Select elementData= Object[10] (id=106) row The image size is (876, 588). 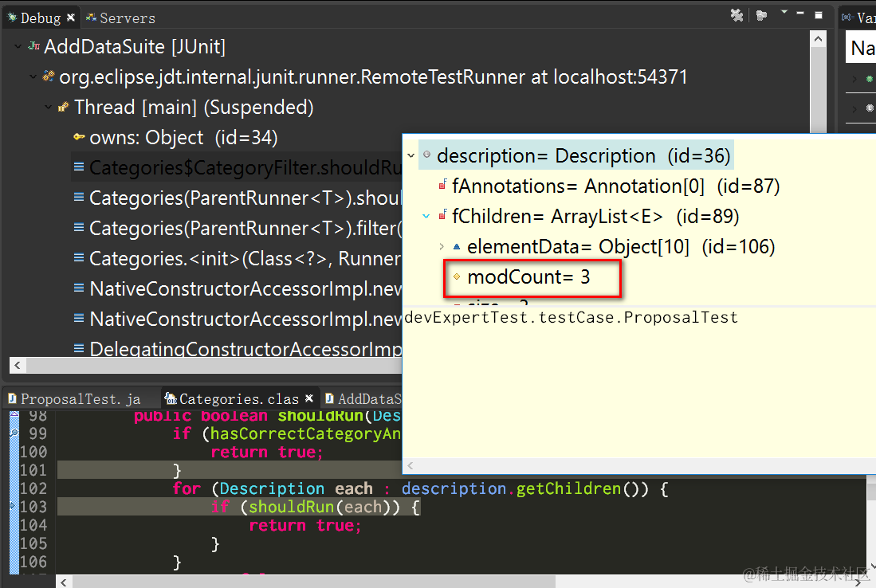coord(621,246)
